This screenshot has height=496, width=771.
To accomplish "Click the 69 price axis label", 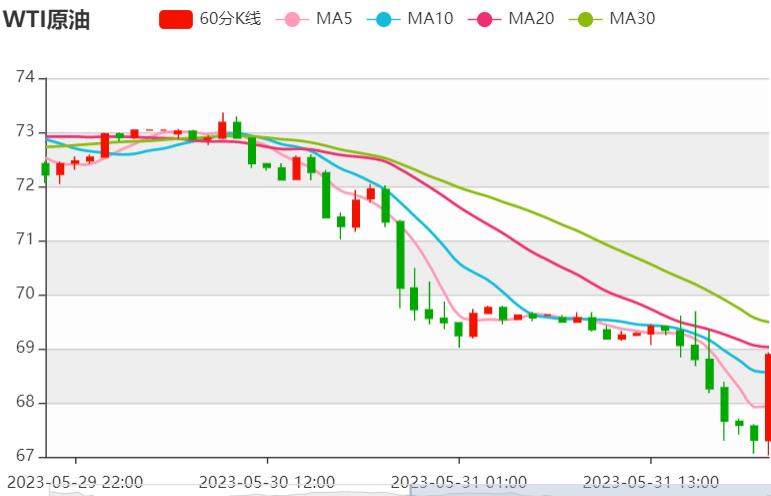I will click(25, 347).
